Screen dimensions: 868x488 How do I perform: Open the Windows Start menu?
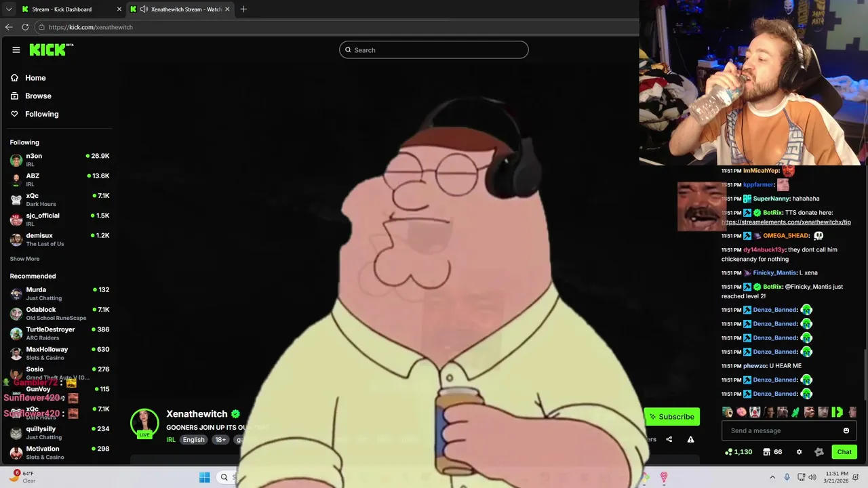coord(204,477)
